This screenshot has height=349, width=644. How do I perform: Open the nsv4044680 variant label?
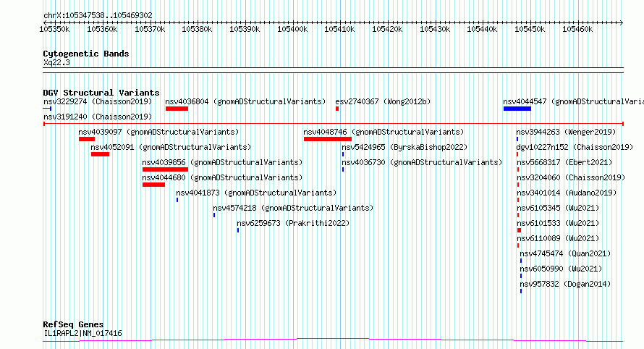click(x=222, y=177)
